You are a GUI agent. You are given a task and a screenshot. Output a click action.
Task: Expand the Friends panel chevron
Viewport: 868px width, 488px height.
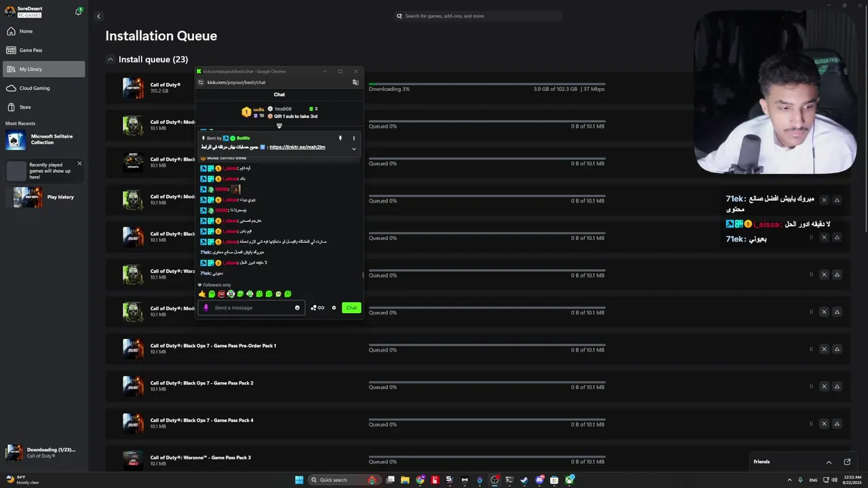tap(829, 462)
